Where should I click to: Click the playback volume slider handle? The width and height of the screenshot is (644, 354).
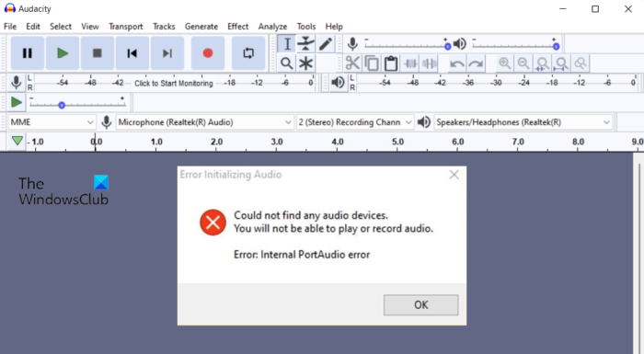coord(556,46)
